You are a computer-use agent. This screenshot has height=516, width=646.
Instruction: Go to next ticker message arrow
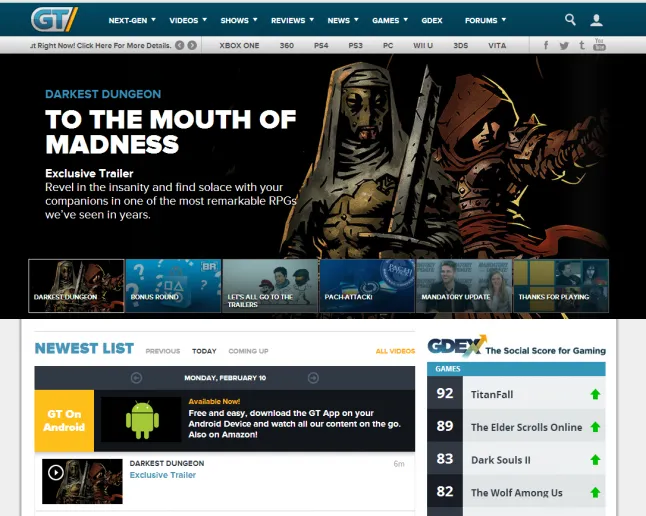coord(192,45)
